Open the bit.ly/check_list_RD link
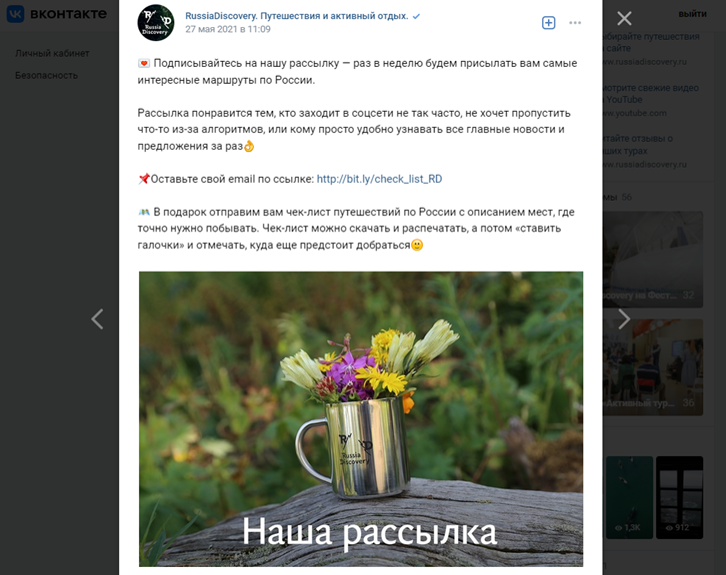726x575 pixels. pos(379,179)
